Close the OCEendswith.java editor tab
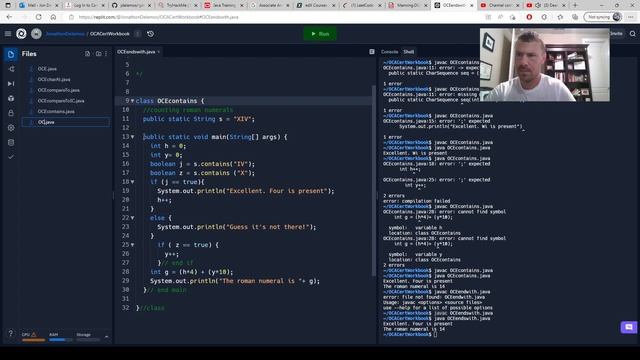 [159, 52]
